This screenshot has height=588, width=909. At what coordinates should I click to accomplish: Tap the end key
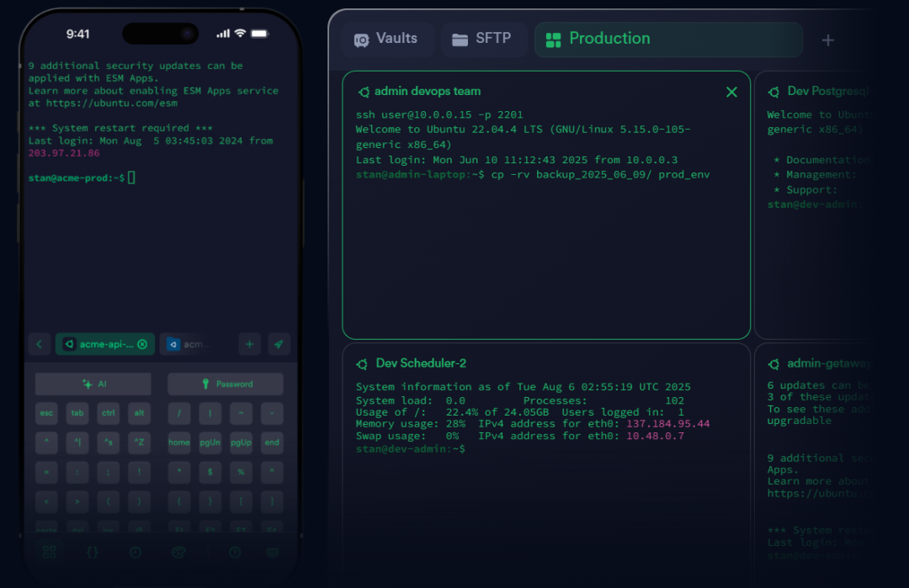point(272,442)
